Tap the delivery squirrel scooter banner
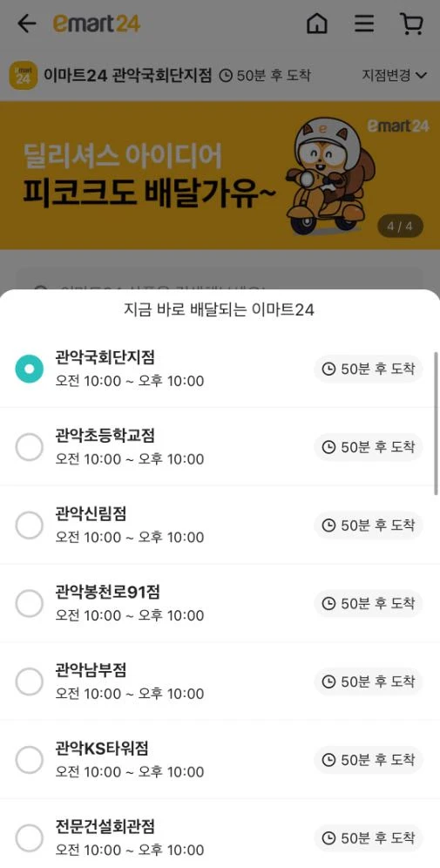Viewport: 440px width, 868px height. pos(220,175)
